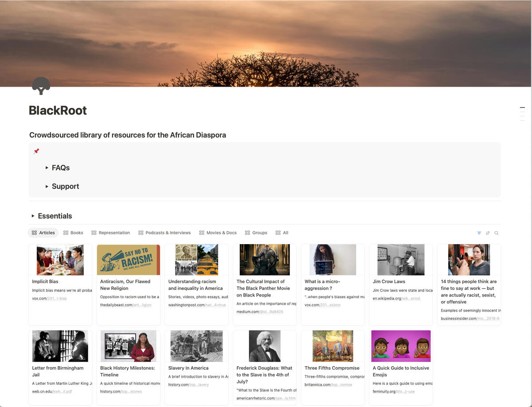Screen dimensions: 532x407
Task: Click gallery icon beside Books tab
Action: click(66, 233)
